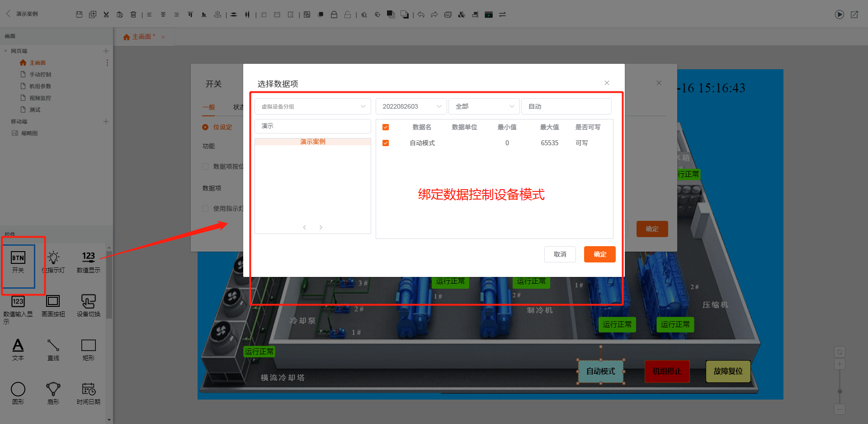Select the 位设定 radio button
868x424 pixels.
(205, 127)
